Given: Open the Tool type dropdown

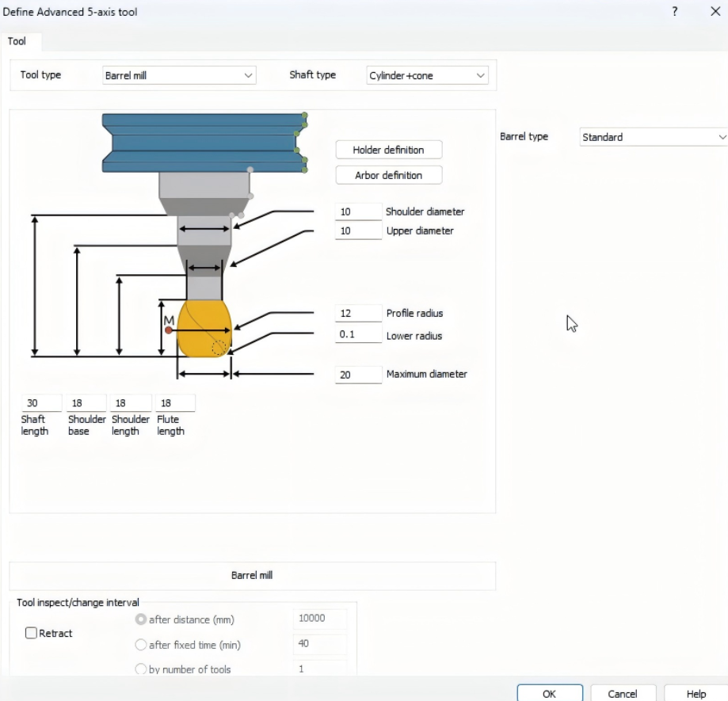Looking at the screenshot, I should (179, 76).
